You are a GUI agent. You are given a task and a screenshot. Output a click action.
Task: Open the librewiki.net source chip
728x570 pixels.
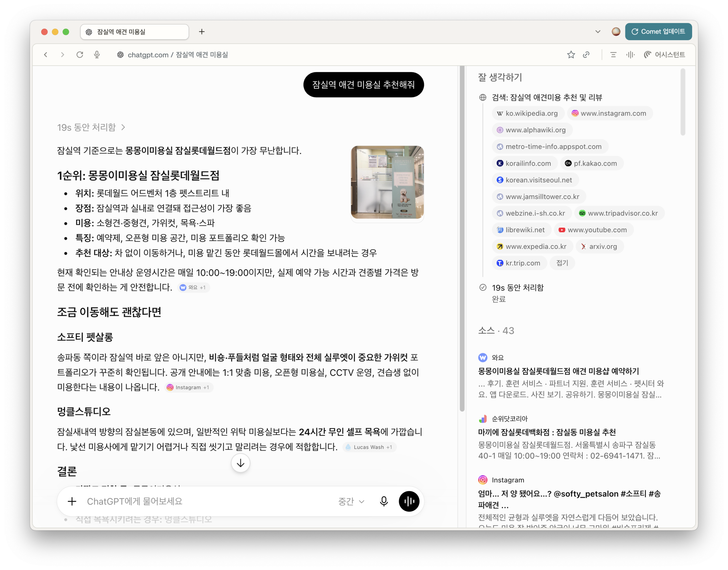pyautogui.click(x=521, y=230)
